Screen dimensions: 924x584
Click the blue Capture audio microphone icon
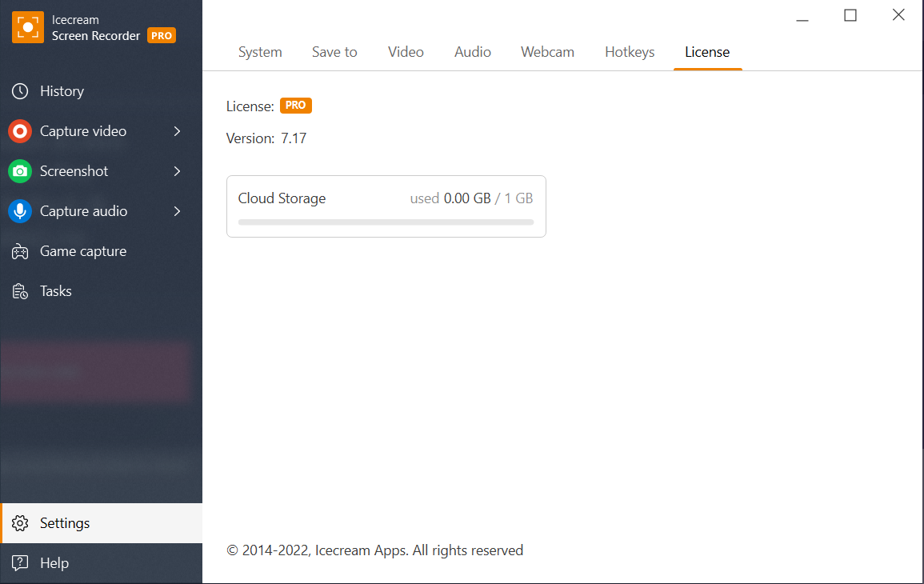[20, 211]
